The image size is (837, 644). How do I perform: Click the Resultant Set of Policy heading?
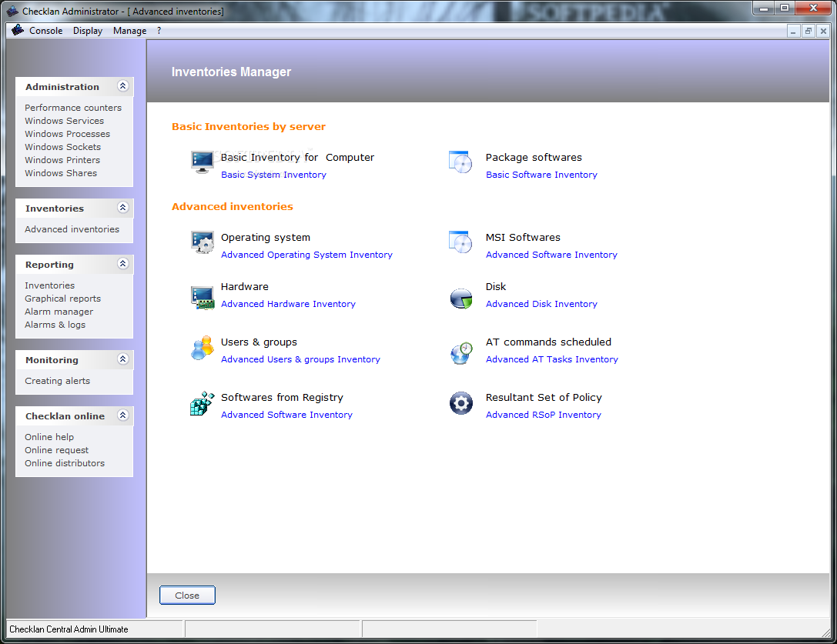point(544,398)
